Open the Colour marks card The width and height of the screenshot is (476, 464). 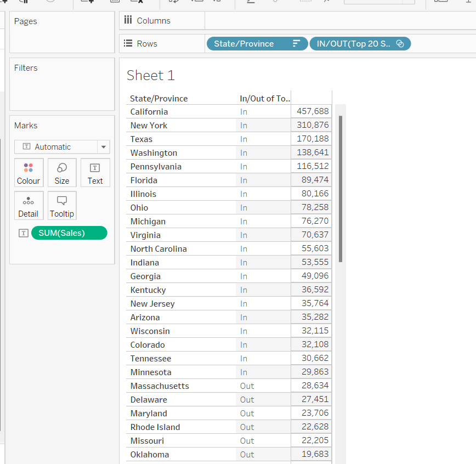coord(29,173)
